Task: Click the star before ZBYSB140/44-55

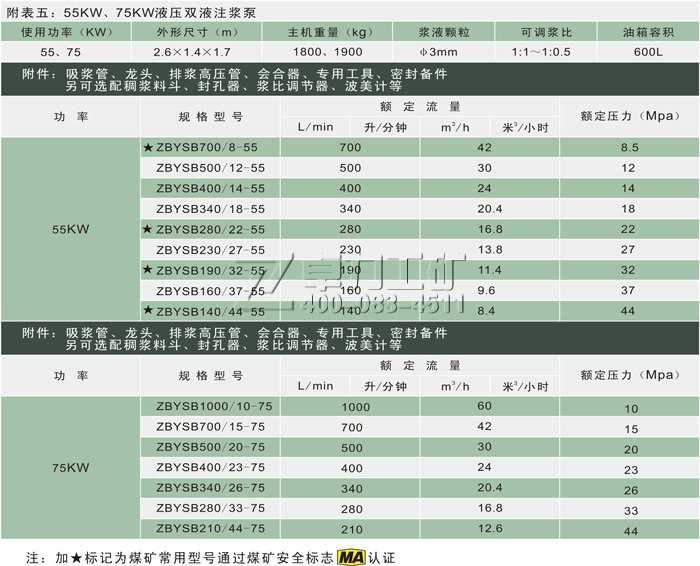Action: pyautogui.click(x=149, y=311)
